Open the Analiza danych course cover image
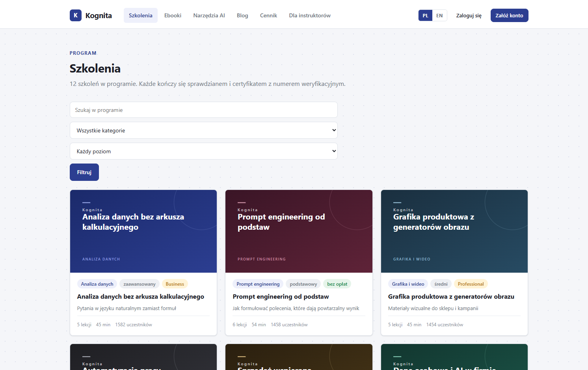The image size is (588, 370). pos(143,231)
